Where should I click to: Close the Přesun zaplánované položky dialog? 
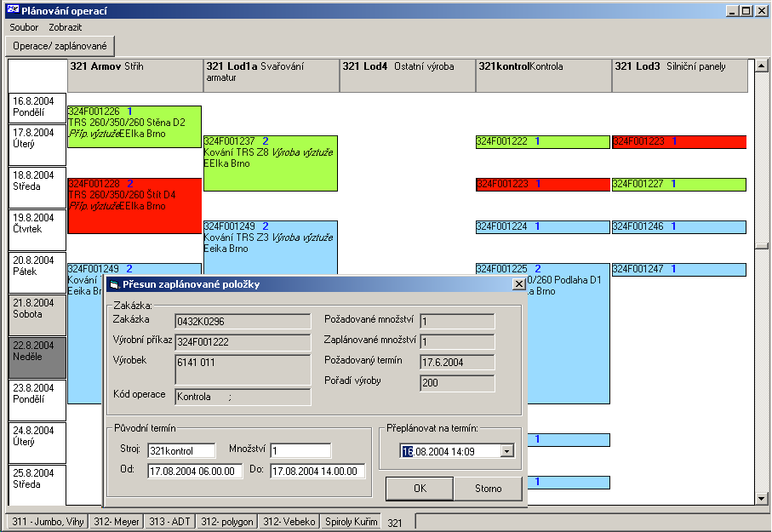518,284
